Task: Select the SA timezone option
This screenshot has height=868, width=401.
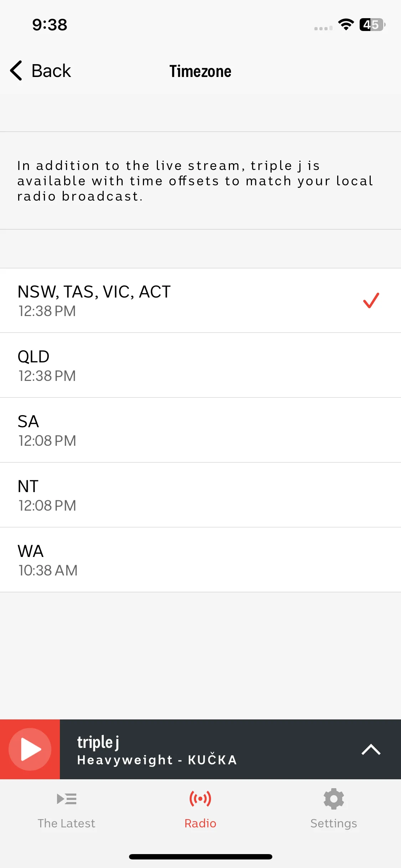Action: point(200,430)
